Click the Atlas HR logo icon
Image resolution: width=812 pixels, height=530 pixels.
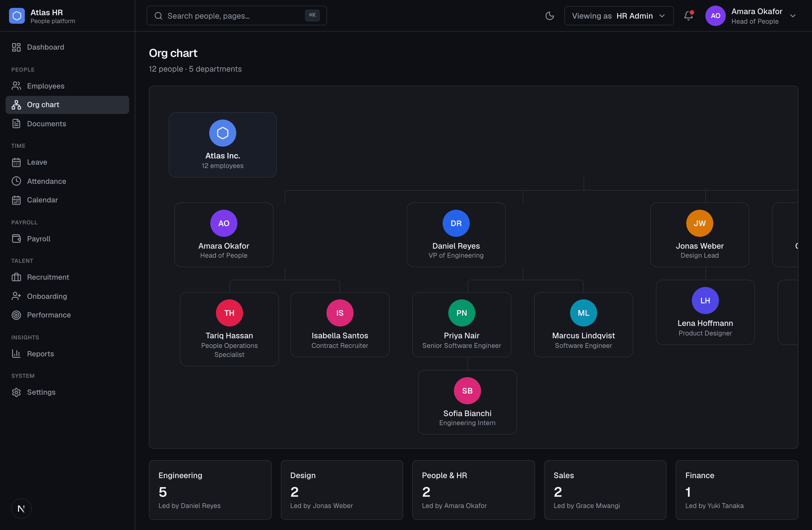(x=17, y=16)
